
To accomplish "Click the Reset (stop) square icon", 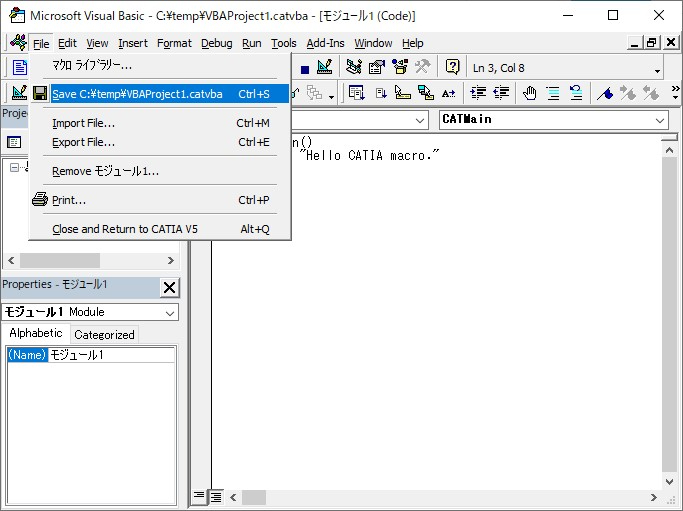I will click(x=304, y=67).
